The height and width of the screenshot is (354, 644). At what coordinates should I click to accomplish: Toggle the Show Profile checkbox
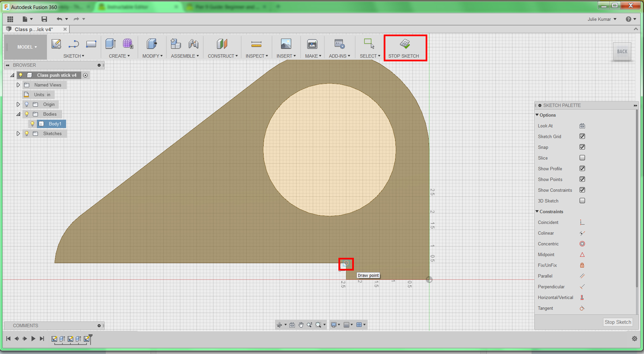coord(582,169)
